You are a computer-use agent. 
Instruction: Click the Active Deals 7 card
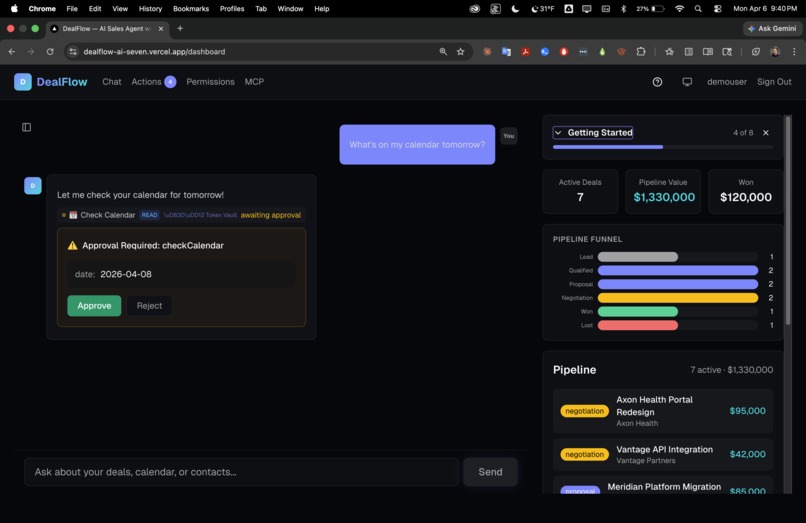[580, 191]
